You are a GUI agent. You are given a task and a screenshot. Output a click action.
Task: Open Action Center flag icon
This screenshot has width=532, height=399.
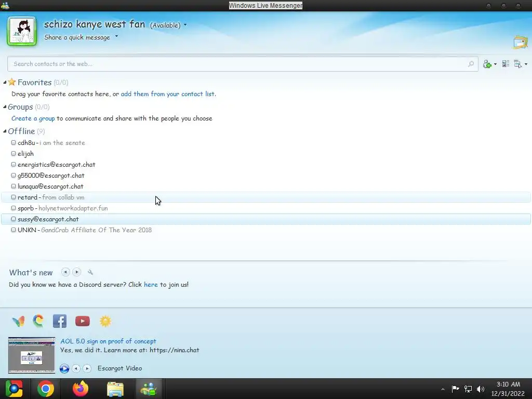coord(455,389)
